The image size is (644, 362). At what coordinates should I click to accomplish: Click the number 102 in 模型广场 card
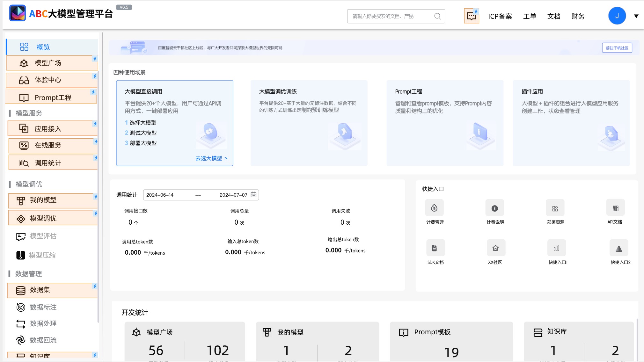pos(218,350)
